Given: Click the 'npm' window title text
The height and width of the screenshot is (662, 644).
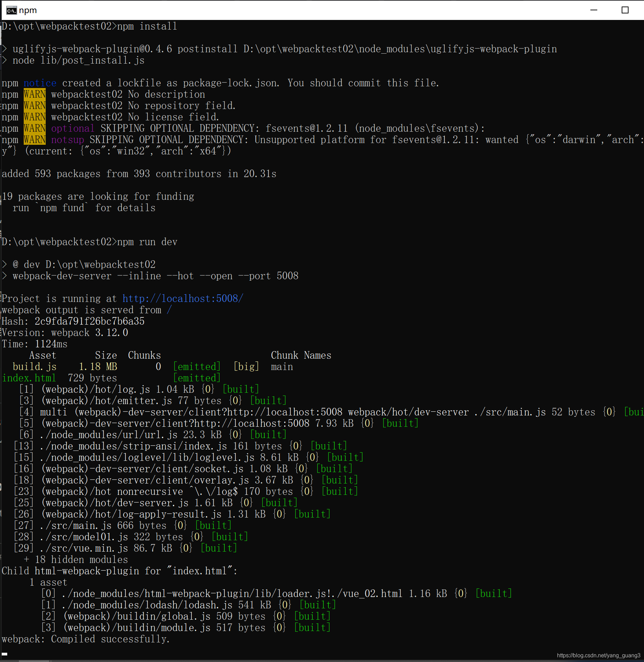Looking at the screenshot, I should pos(28,10).
